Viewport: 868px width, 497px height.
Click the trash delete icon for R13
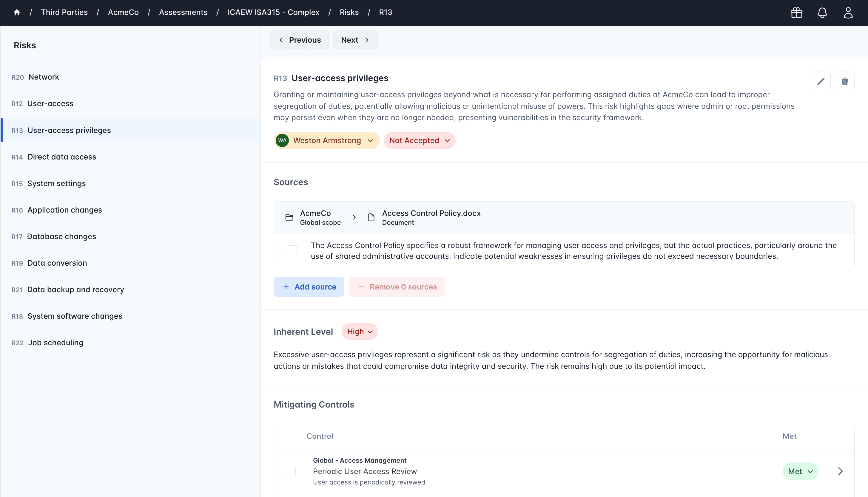point(844,81)
